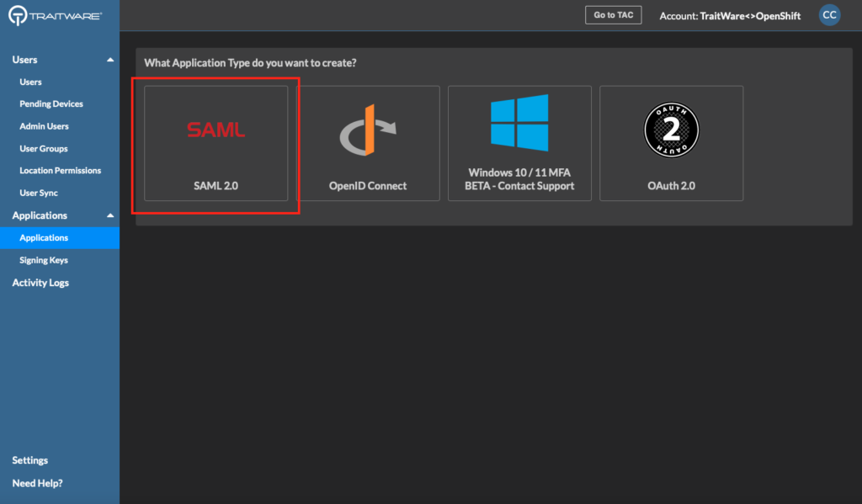Click the Need Help? link
Image resolution: width=862 pixels, height=504 pixels.
coord(37,483)
